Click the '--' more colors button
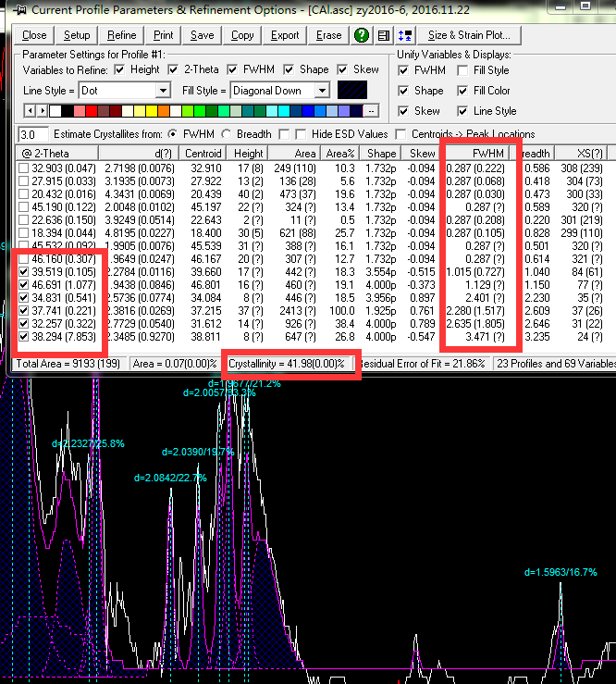Viewport: 616px width, 684px height. pos(371,111)
